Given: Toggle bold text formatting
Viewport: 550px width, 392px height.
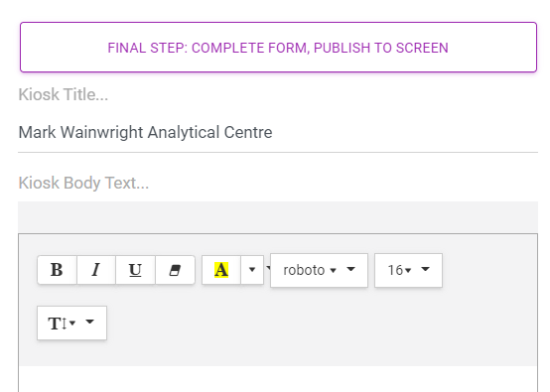Looking at the screenshot, I should [58, 270].
